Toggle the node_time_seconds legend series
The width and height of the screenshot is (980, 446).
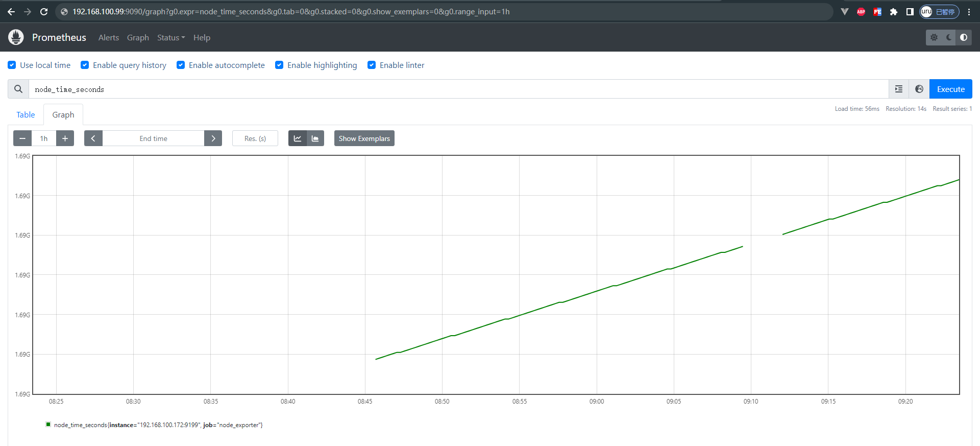(158, 425)
